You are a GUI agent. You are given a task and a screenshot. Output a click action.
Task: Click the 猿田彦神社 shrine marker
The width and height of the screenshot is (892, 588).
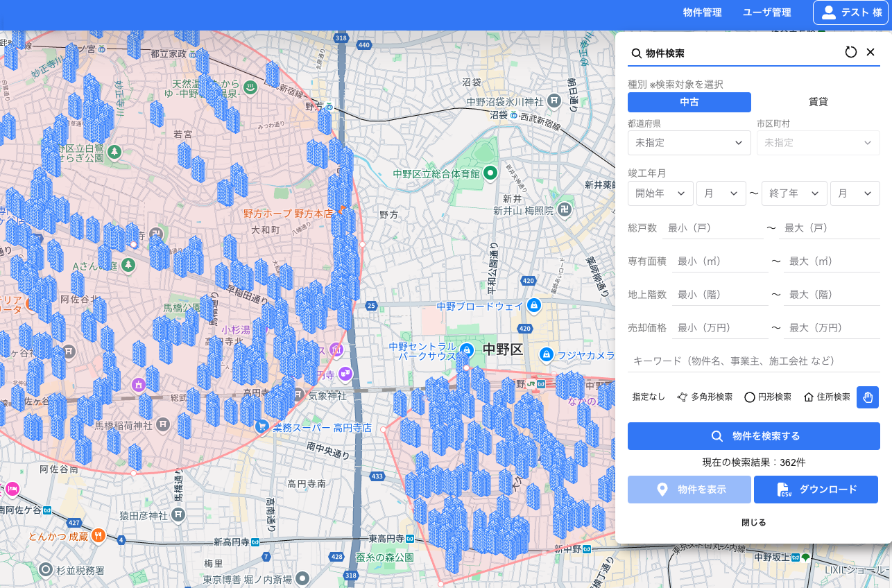pos(178,514)
